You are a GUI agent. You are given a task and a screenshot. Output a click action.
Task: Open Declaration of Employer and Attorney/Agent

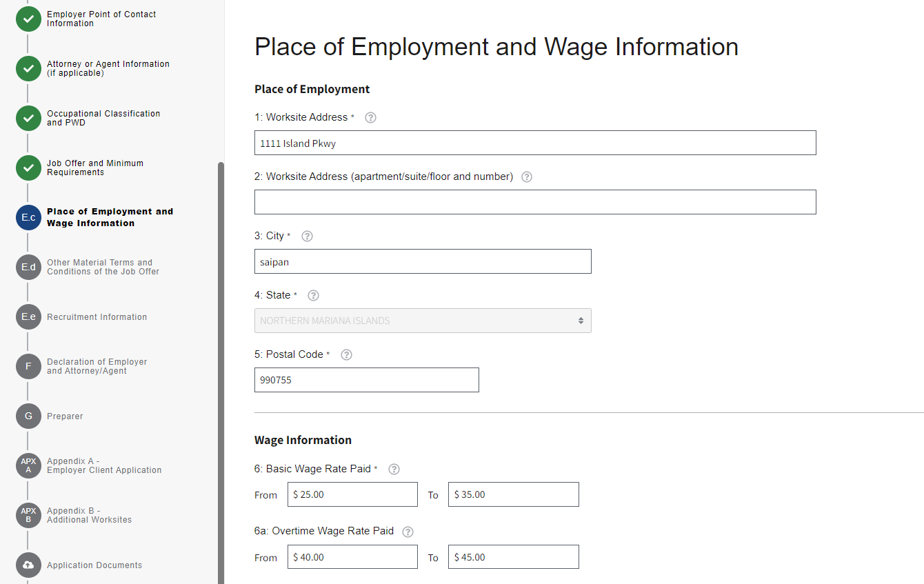(97, 366)
